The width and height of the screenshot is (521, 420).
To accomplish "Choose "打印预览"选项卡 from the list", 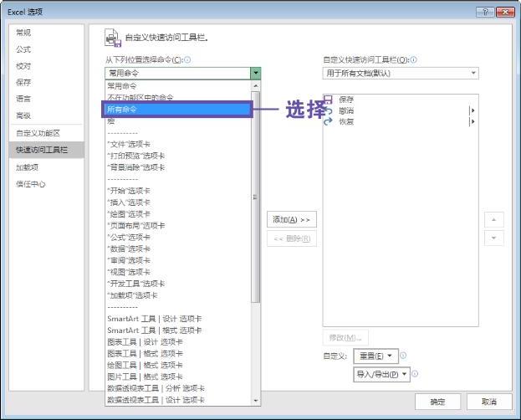I will click(178, 156).
